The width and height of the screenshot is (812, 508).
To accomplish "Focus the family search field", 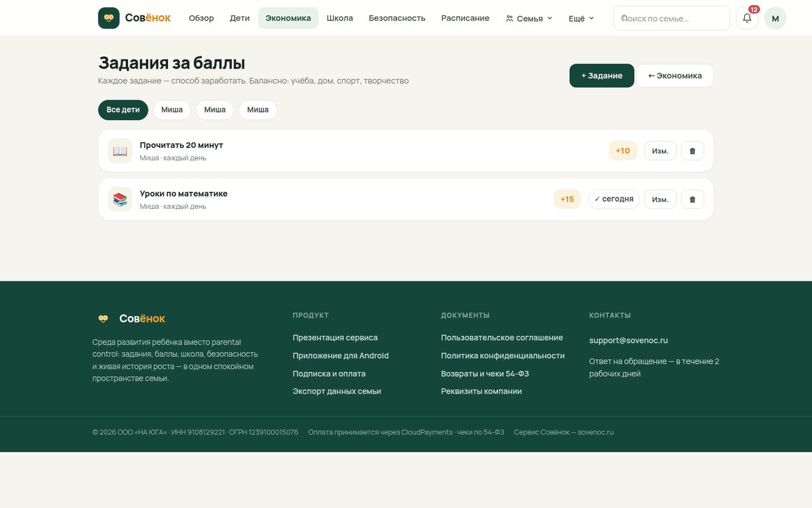I will tap(672, 18).
